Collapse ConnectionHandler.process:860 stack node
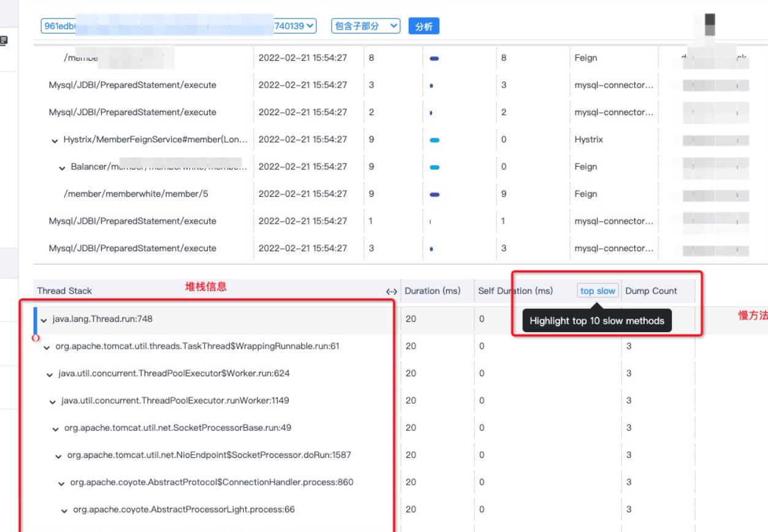768x532 pixels. 62,484
